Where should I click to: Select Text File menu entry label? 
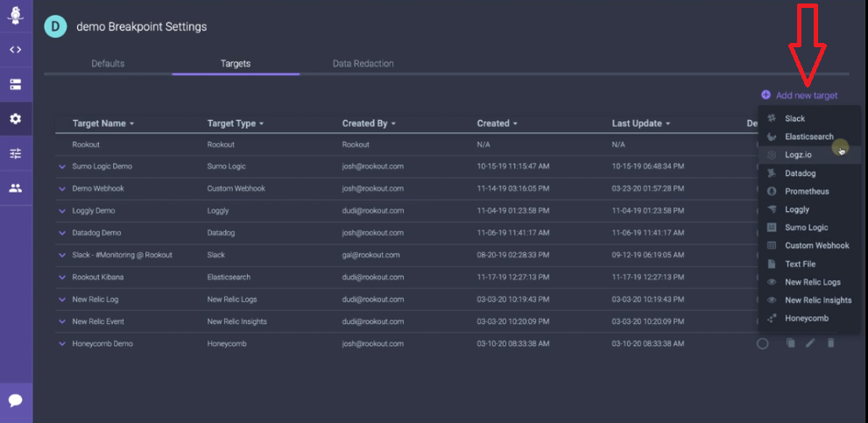coord(800,264)
